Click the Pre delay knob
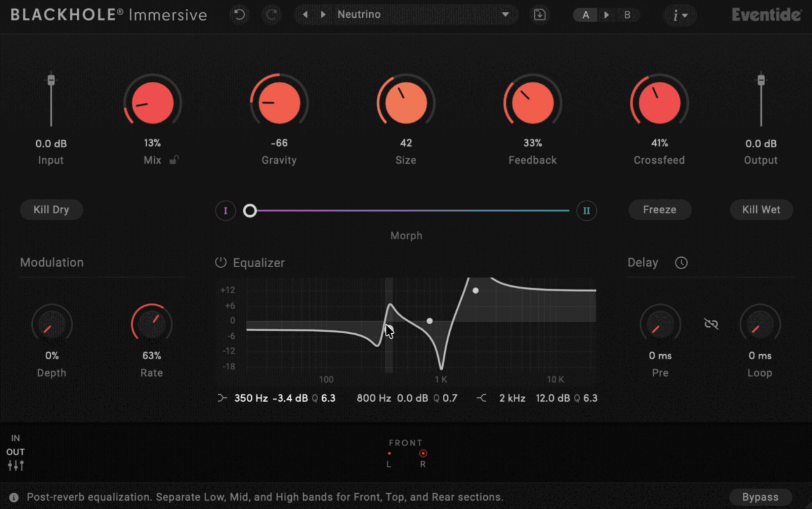 click(660, 325)
